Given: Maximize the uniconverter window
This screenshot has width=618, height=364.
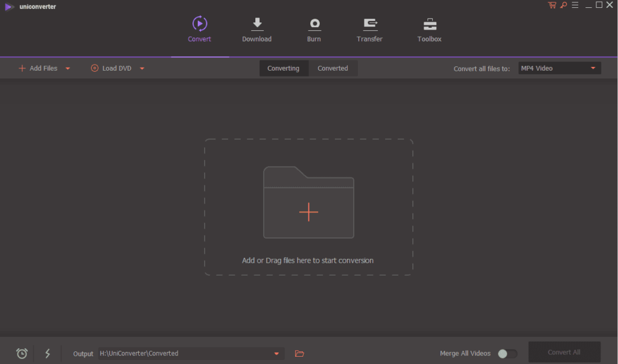Looking at the screenshot, I should point(599,5).
